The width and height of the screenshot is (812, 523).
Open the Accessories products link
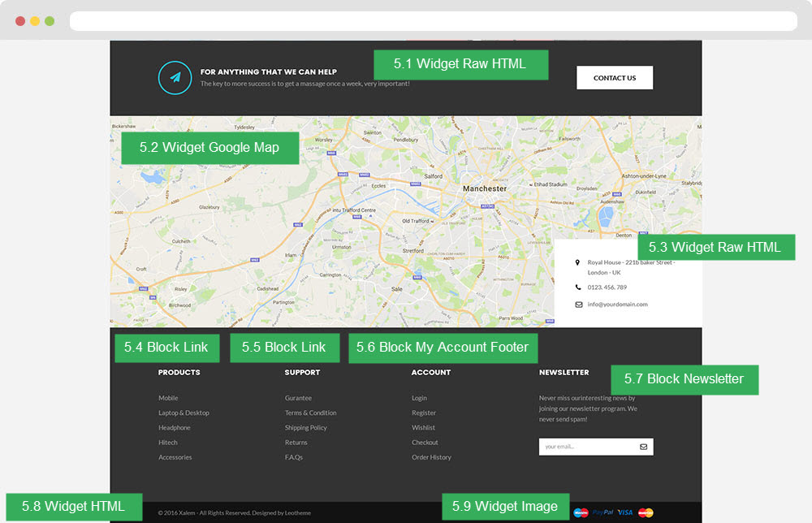(x=175, y=457)
